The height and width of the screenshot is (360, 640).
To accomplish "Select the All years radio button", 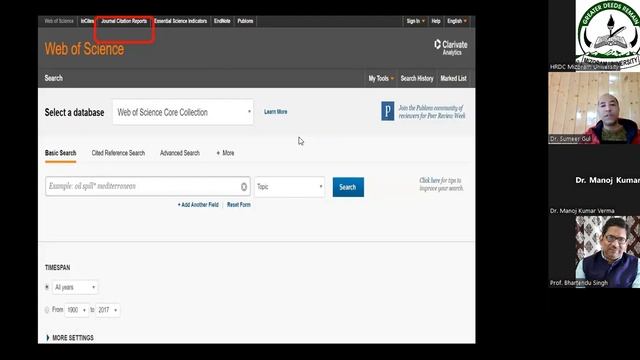I will click(x=47, y=287).
